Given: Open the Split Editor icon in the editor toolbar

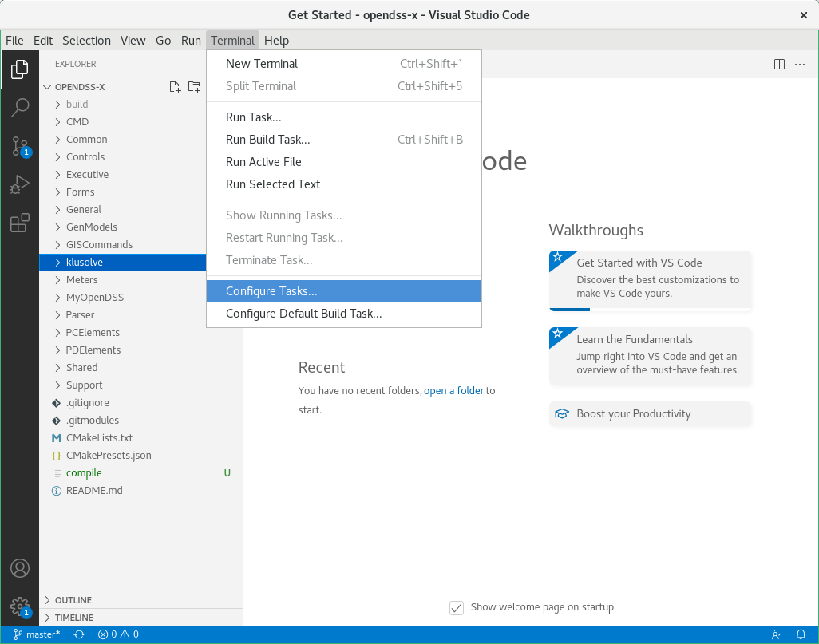Looking at the screenshot, I should coord(779,65).
